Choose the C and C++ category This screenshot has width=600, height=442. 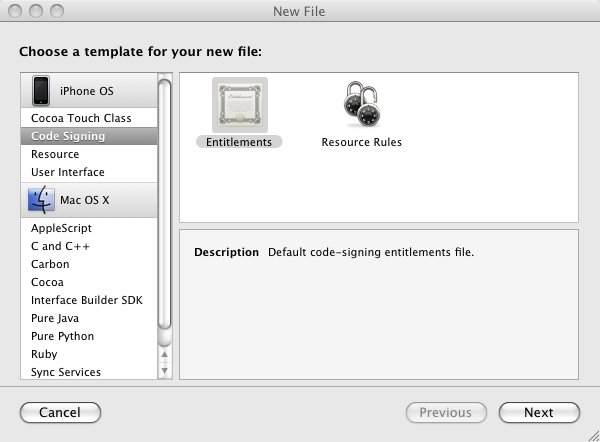point(60,246)
